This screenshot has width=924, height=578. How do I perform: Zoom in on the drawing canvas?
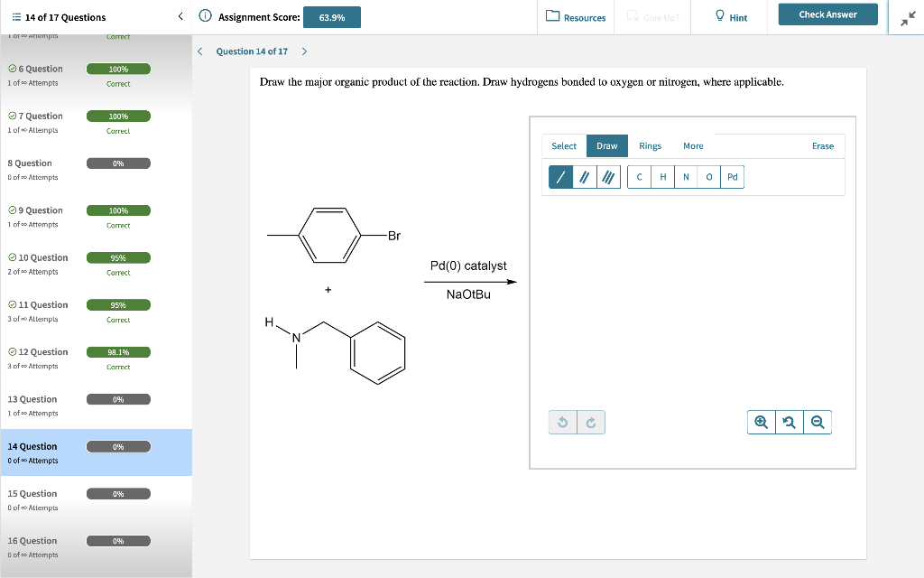pos(760,422)
